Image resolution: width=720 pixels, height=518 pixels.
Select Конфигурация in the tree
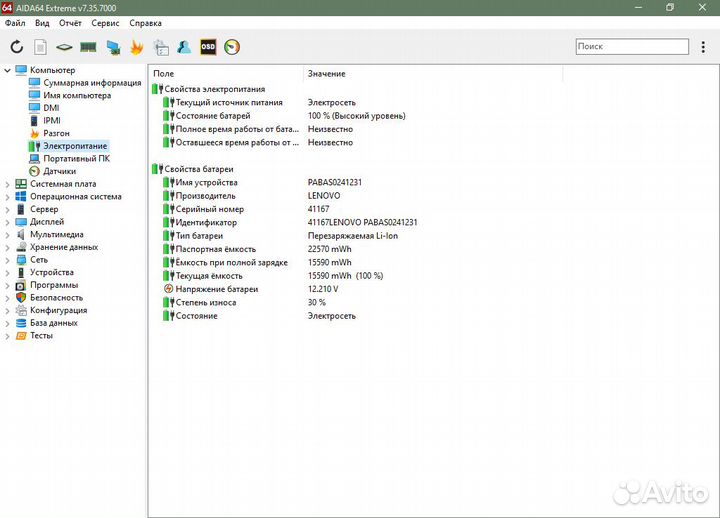point(59,310)
